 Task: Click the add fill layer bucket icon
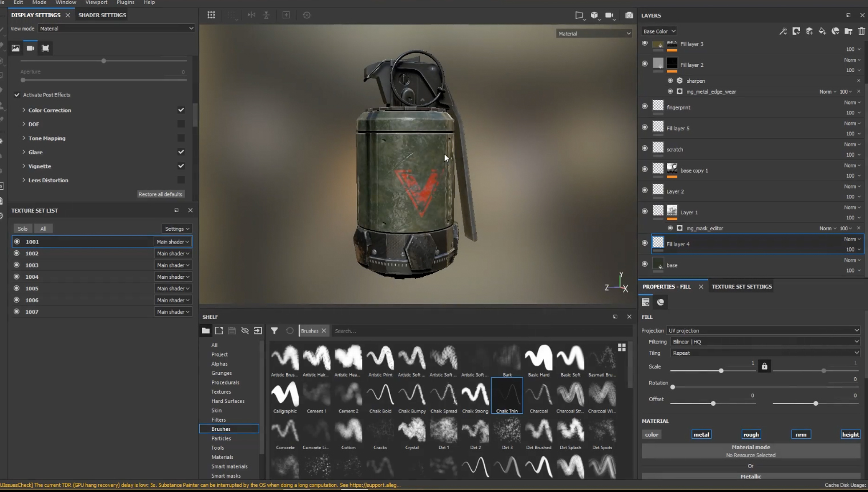click(822, 31)
